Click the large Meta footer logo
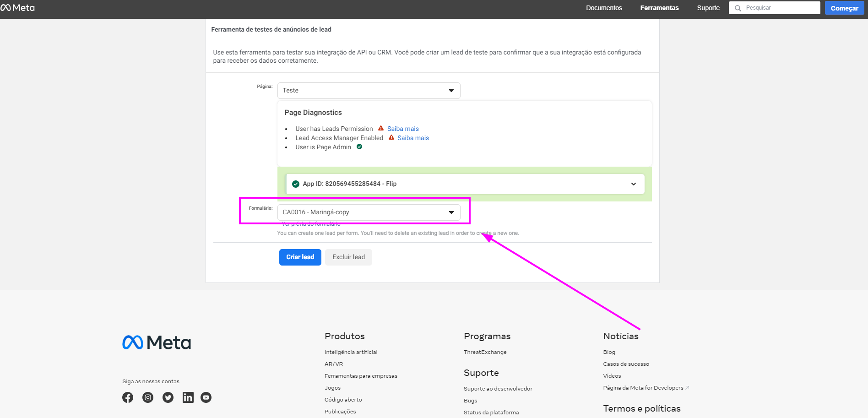 click(157, 342)
